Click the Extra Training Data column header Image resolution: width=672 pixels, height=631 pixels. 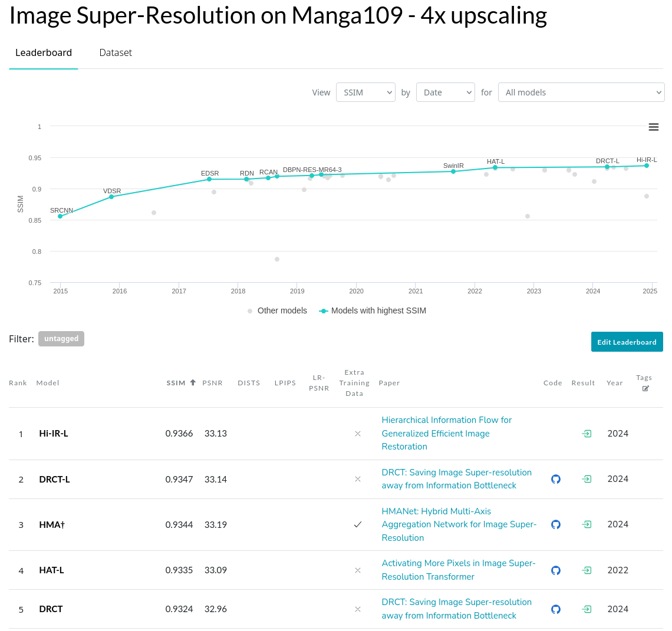(x=354, y=383)
